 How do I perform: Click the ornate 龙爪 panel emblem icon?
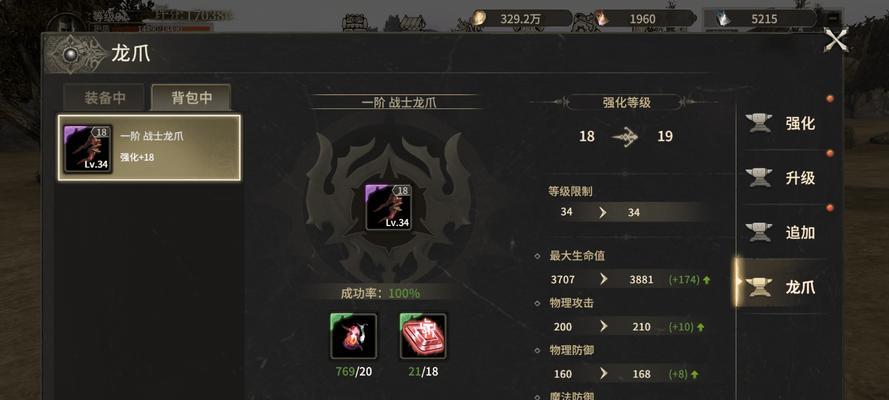pyautogui.click(x=71, y=54)
